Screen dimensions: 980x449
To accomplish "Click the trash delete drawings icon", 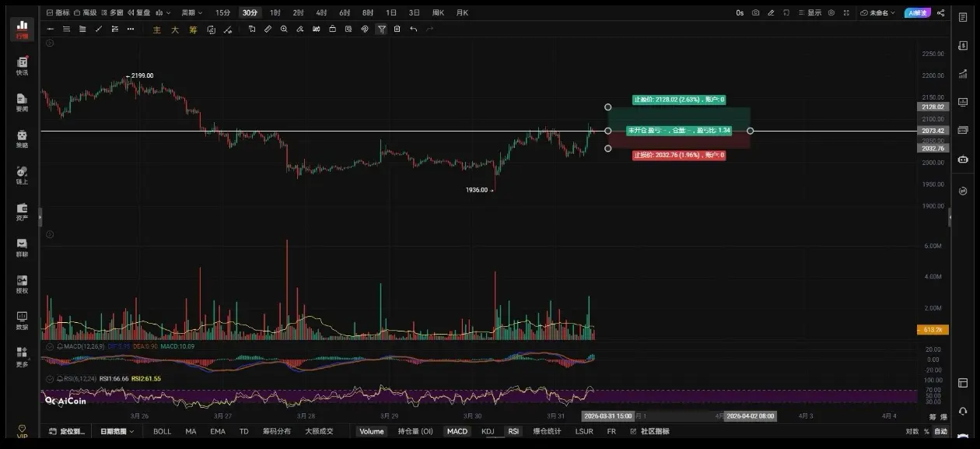I will pyautogui.click(x=397, y=29).
